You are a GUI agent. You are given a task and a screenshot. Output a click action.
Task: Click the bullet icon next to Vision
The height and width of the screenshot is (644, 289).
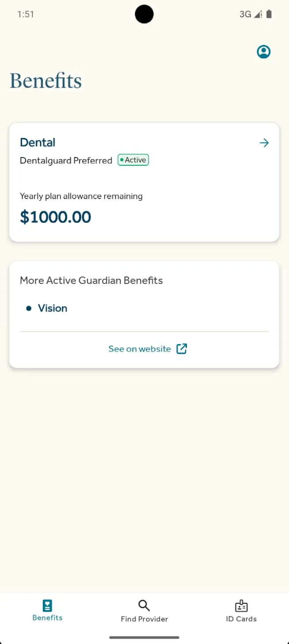click(28, 308)
